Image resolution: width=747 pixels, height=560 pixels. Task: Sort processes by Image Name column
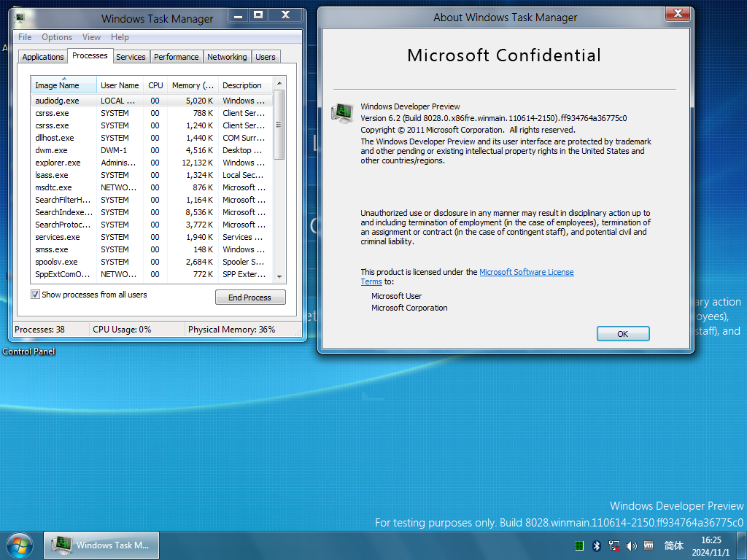pyautogui.click(x=64, y=85)
